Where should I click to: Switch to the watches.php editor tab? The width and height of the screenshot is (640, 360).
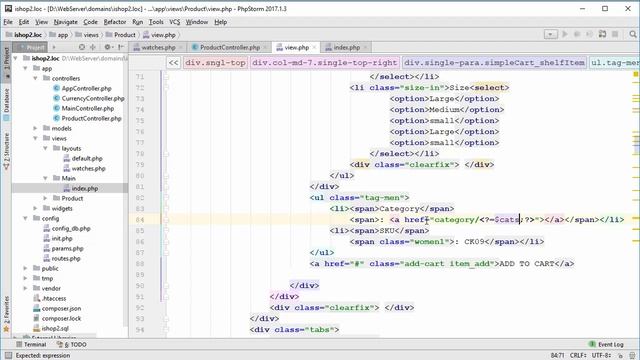158,47
